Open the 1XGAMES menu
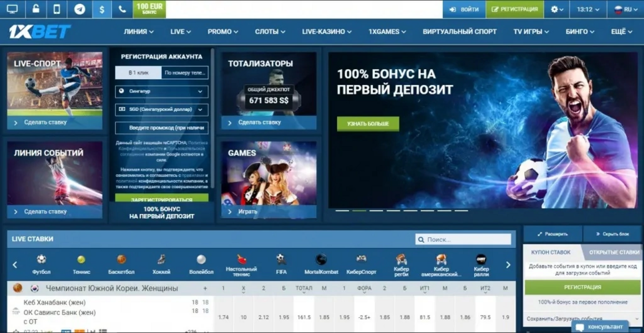644x333 pixels. [x=387, y=32]
